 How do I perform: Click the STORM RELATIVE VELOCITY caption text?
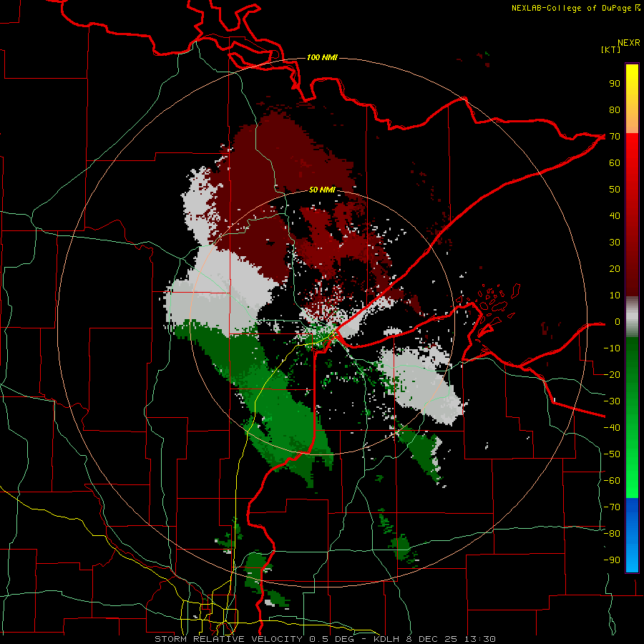click(228, 639)
